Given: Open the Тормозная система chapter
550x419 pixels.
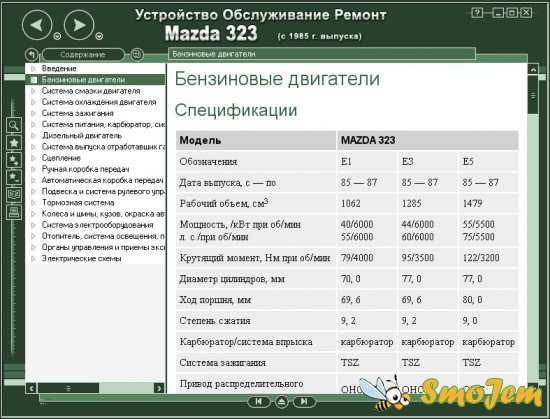Looking at the screenshot, I should coord(78,203).
